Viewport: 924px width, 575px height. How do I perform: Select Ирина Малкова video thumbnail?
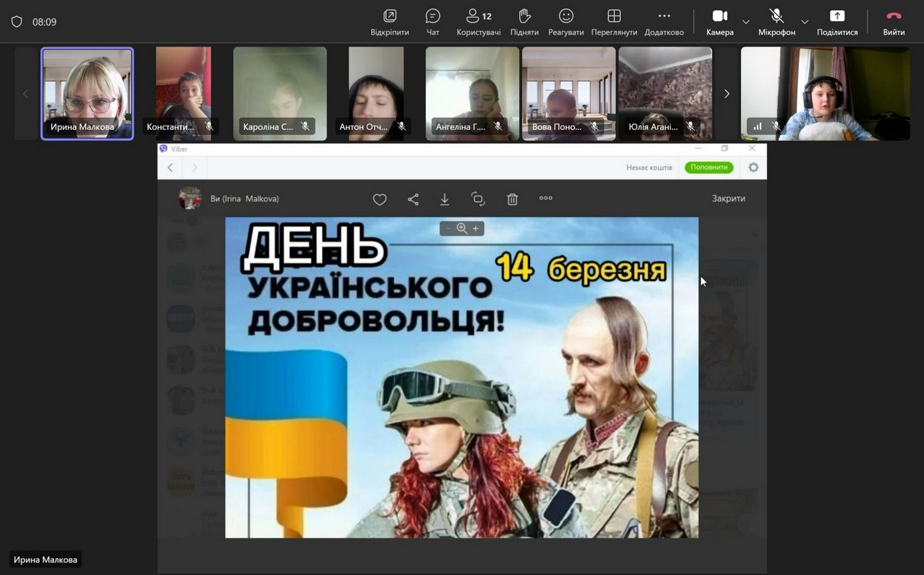pos(87,93)
